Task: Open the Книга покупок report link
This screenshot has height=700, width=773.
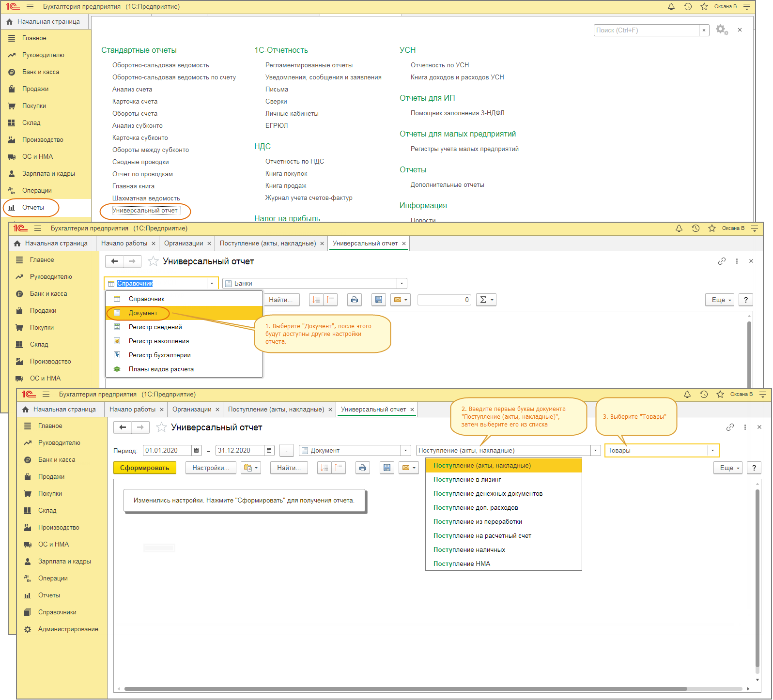Action: [x=286, y=174]
